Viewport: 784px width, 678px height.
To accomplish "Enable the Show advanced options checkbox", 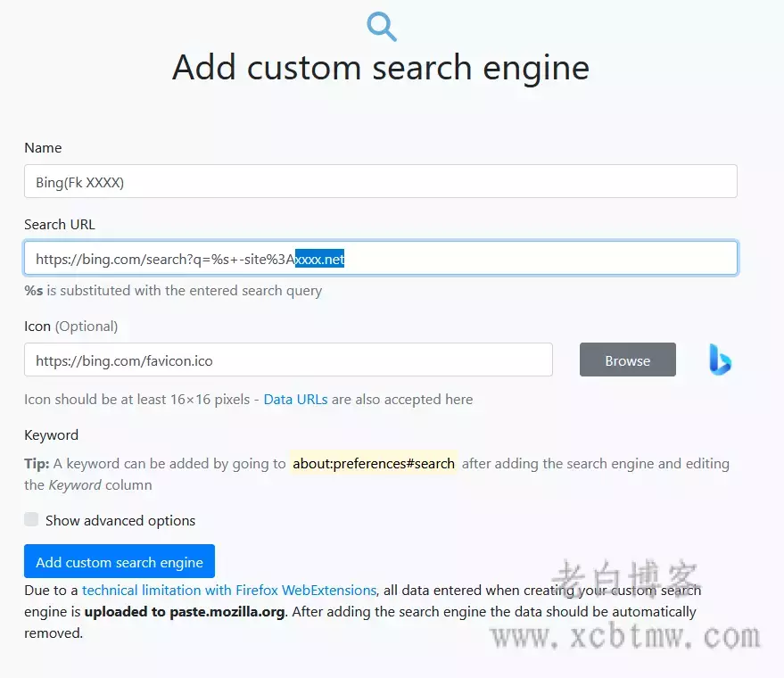I will 32,519.
